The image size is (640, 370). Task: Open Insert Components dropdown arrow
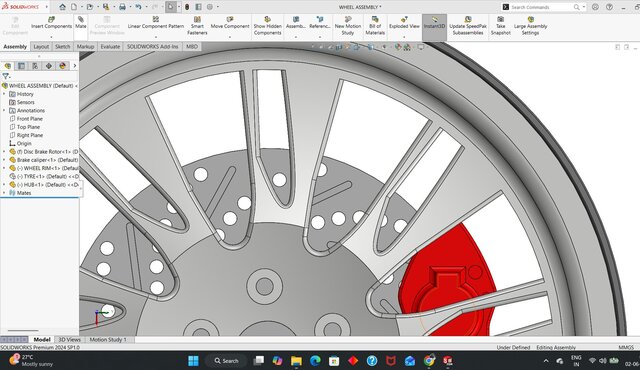(51, 37)
